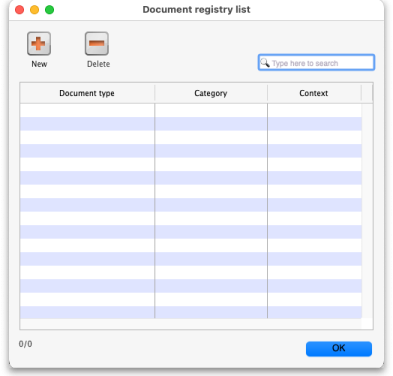Click the New plus icon

click(39, 44)
